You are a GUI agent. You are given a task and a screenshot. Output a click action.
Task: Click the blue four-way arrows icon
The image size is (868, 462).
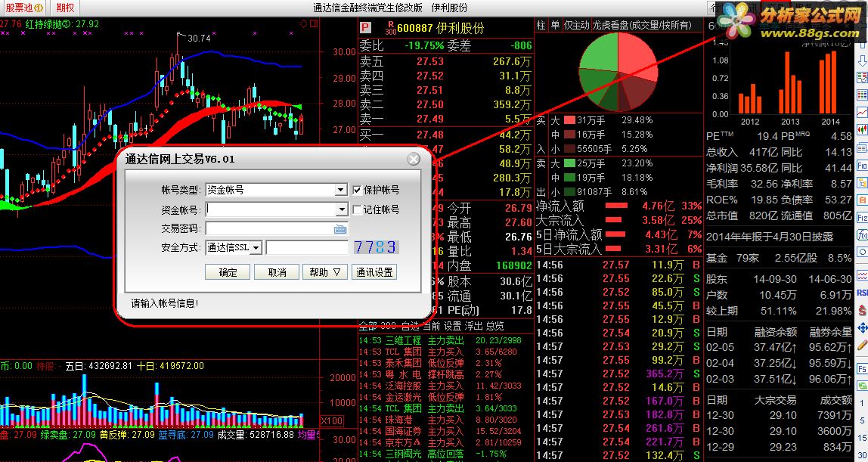863,327
